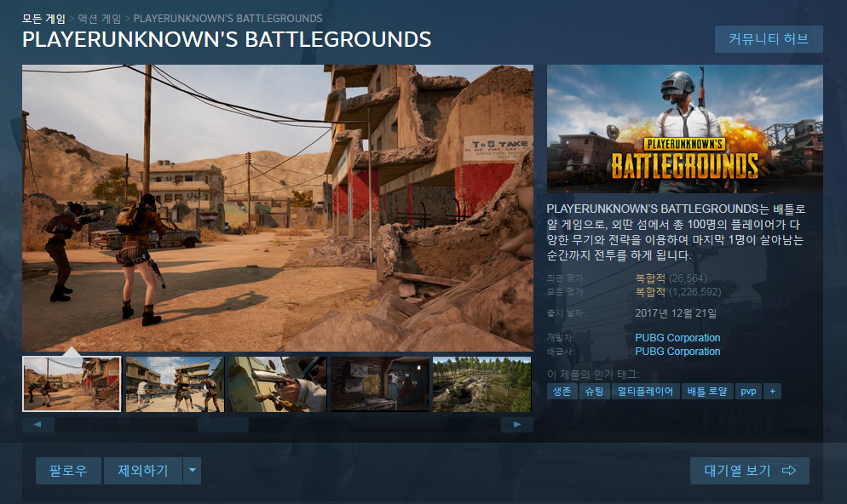Click the plus button to add tags

tap(773, 392)
